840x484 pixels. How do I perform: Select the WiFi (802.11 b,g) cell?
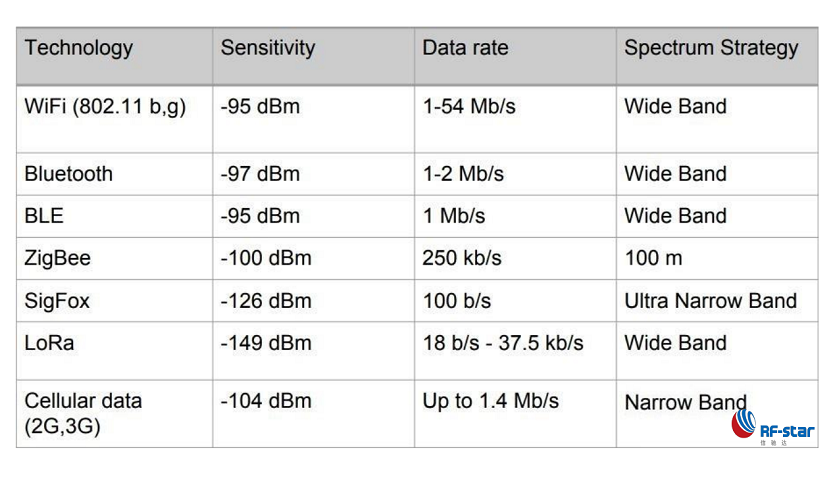[x=105, y=106]
